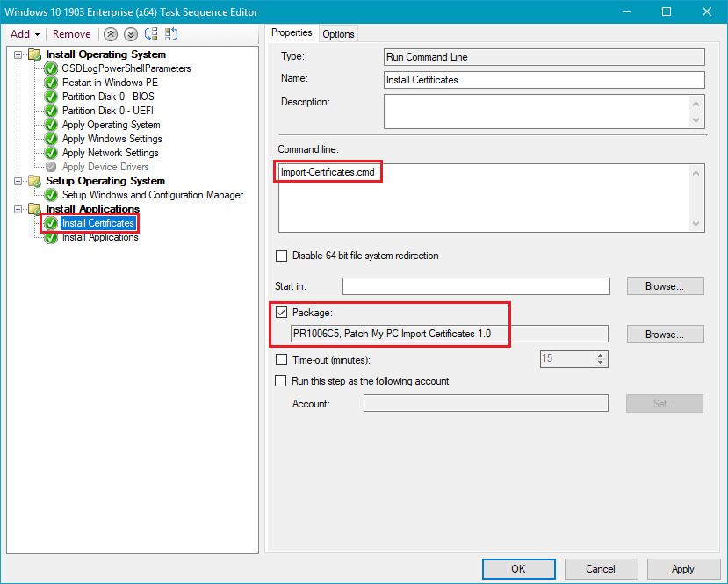This screenshot has width=728, height=584.
Task: Click the OSDLogPowerShellParameters step check icon
Action: [51, 68]
